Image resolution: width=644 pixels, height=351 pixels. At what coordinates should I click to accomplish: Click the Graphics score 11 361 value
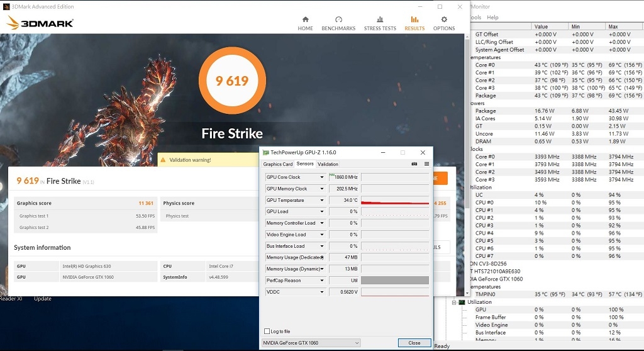point(146,203)
